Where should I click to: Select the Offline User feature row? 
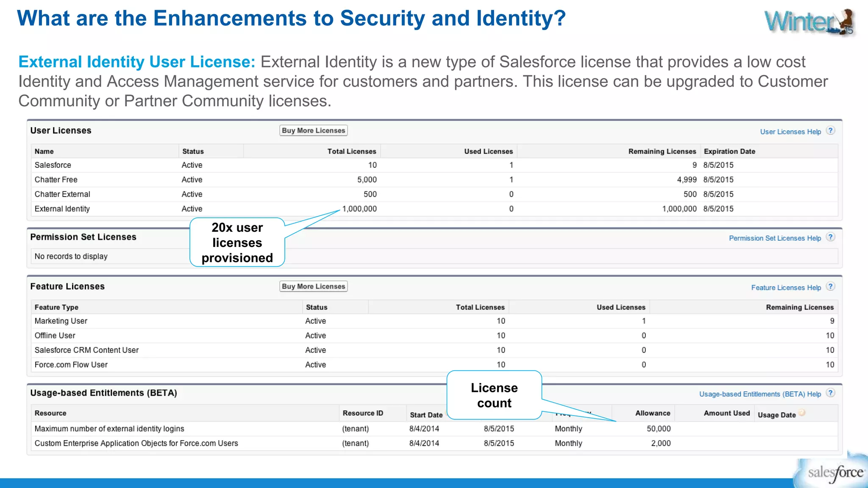pyautogui.click(x=434, y=335)
